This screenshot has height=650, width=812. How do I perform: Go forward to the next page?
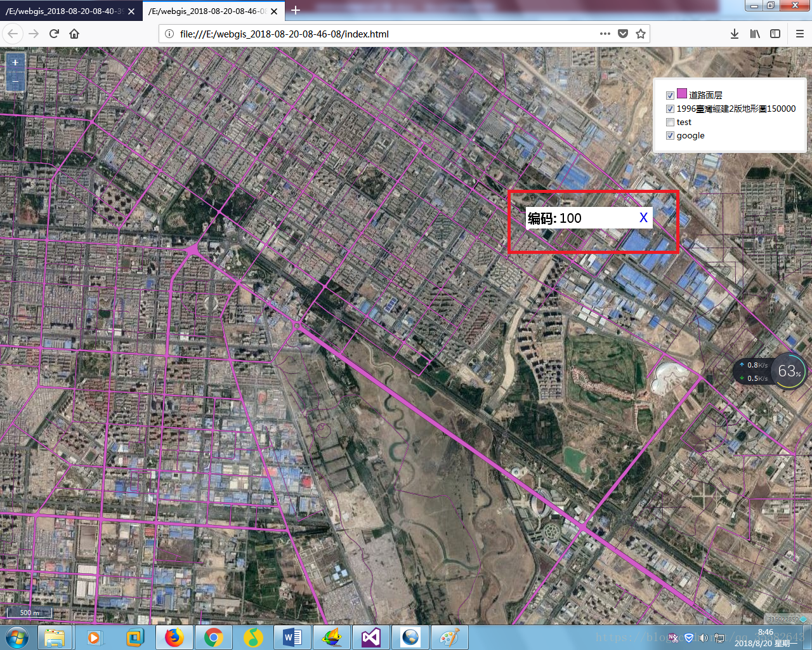[x=34, y=34]
